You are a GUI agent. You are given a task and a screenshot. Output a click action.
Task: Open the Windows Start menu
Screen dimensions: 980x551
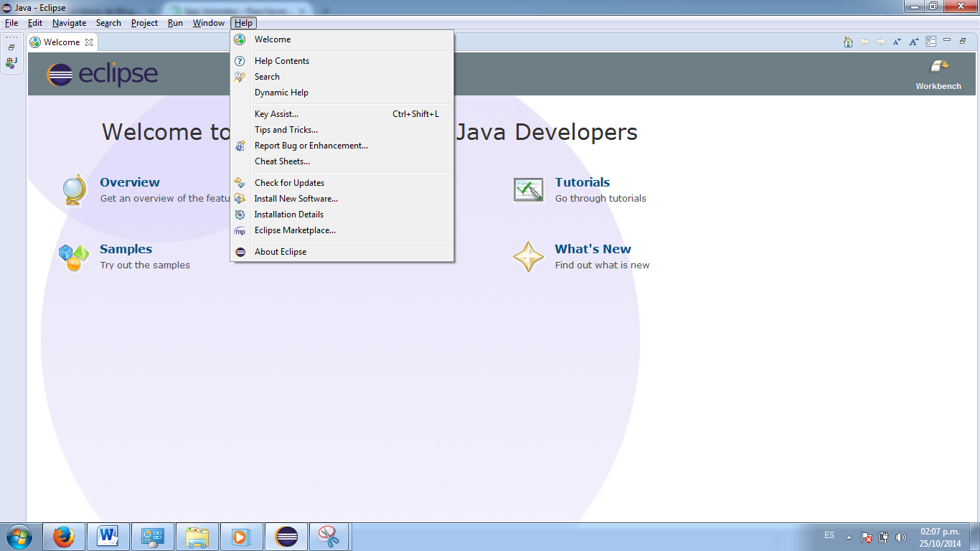point(19,537)
